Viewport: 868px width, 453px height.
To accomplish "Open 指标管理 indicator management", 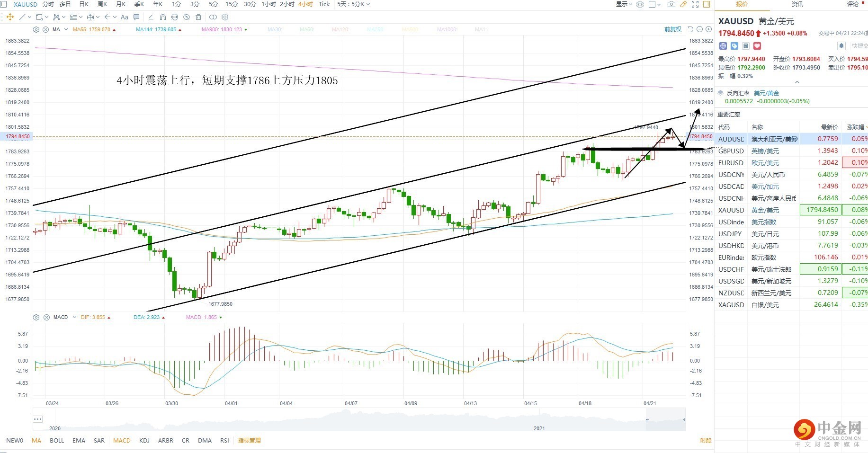I will [250, 440].
